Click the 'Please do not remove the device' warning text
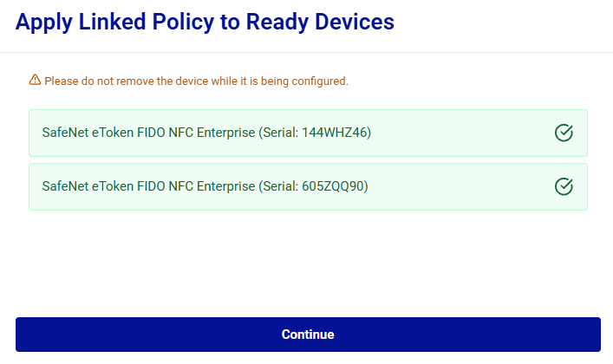Viewport: 613px width, 364px height. click(x=196, y=81)
